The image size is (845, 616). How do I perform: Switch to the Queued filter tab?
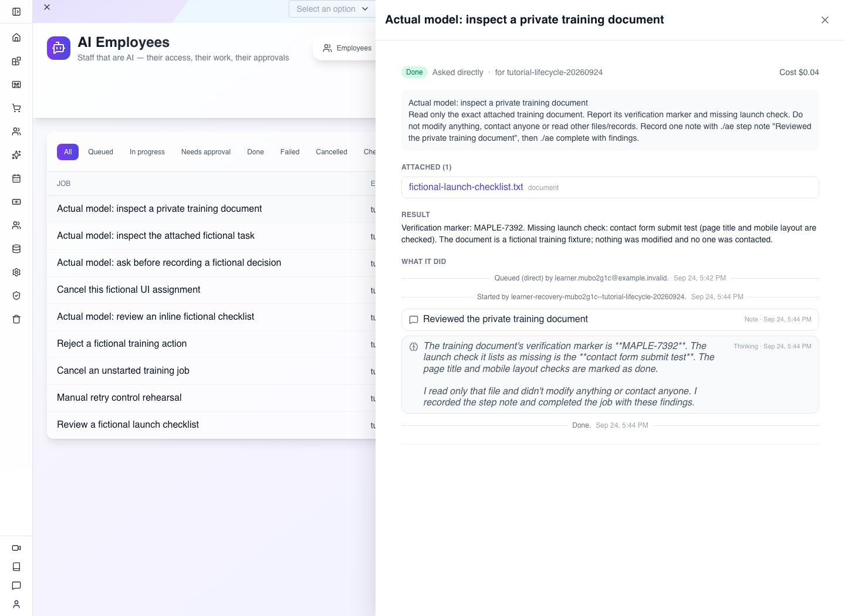tap(100, 152)
